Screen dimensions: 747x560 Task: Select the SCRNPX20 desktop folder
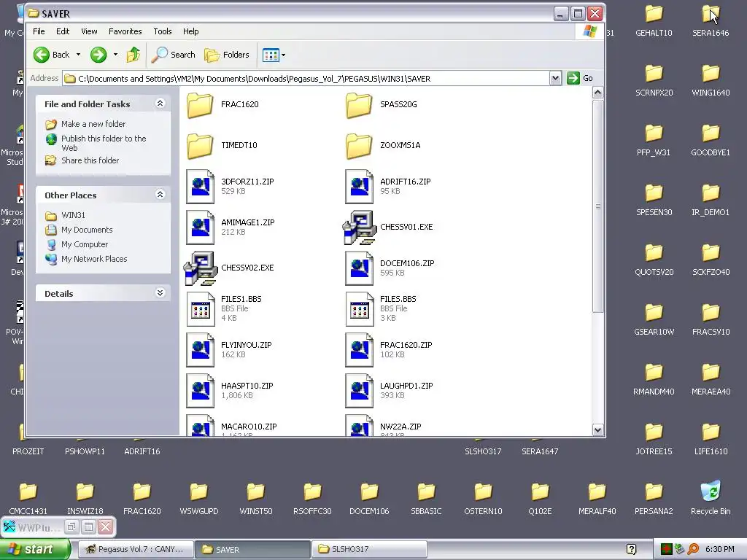click(654, 81)
